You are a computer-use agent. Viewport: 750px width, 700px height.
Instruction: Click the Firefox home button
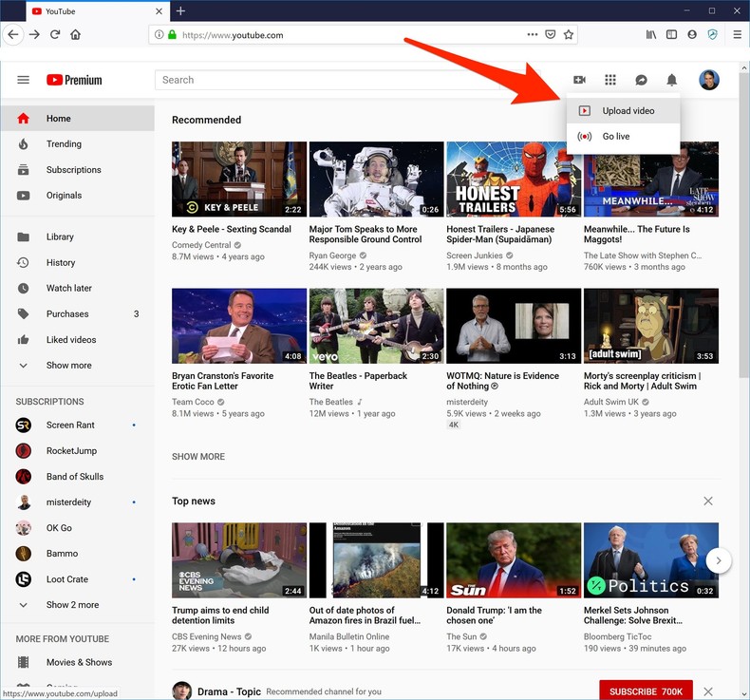pyautogui.click(x=75, y=35)
